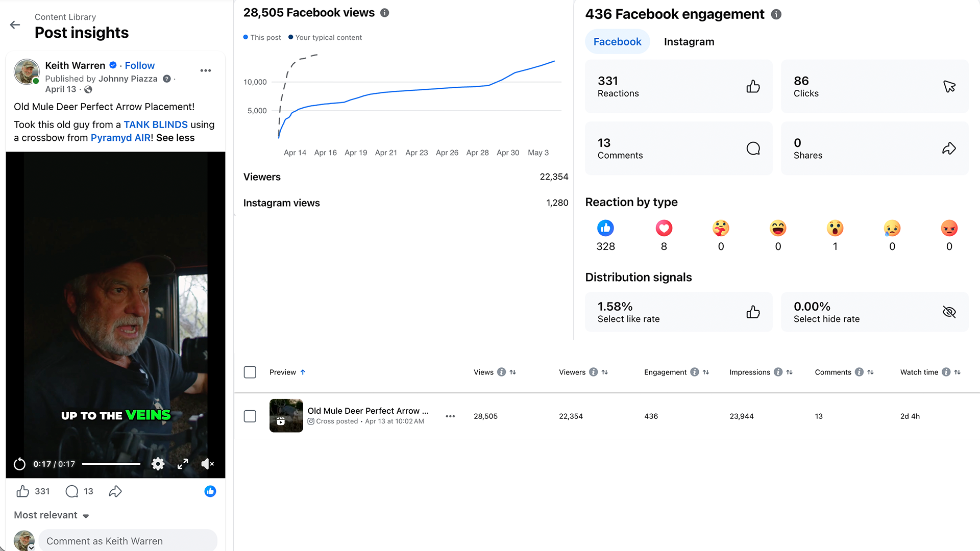This screenshot has width=980, height=551.
Task: Open the TANK BLINDS link
Action: click(x=156, y=124)
